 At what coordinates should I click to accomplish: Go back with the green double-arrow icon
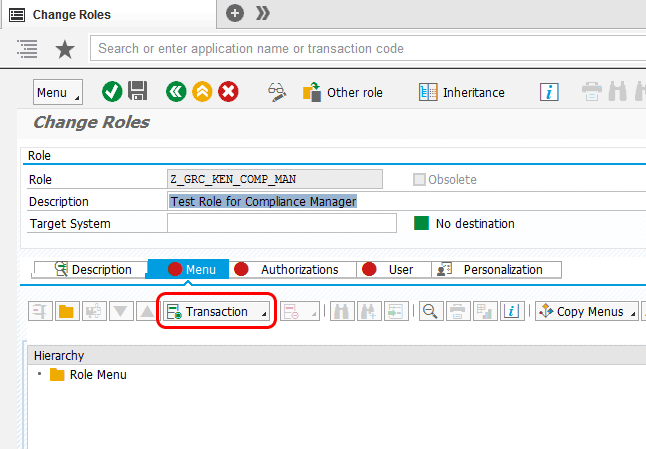point(176,91)
